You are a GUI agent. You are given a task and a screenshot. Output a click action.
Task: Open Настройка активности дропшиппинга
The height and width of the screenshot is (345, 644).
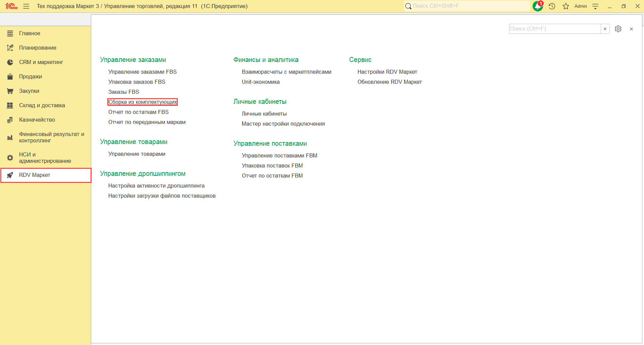(156, 186)
